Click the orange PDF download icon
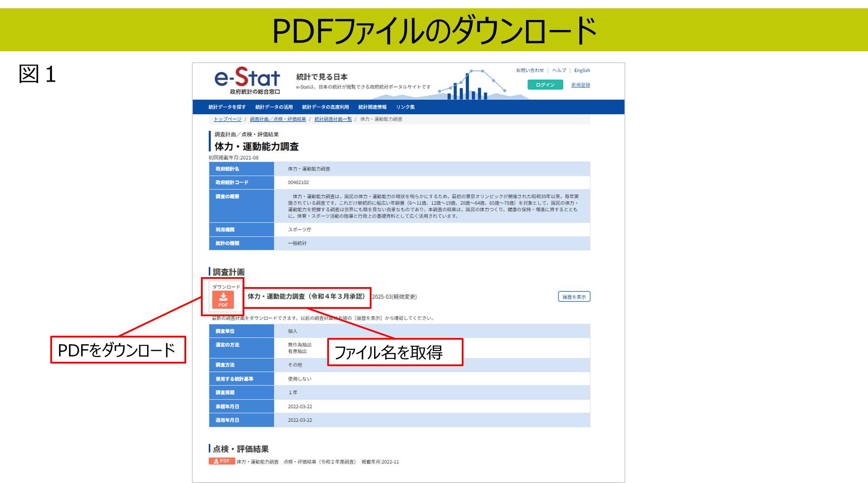Image resolution: width=868 pixels, height=483 pixels. (223, 299)
